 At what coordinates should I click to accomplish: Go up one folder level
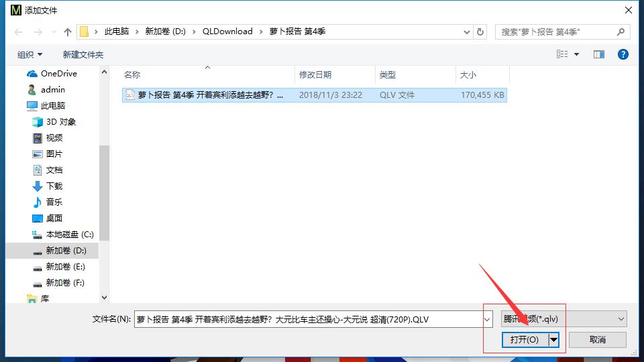click(x=68, y=32)
